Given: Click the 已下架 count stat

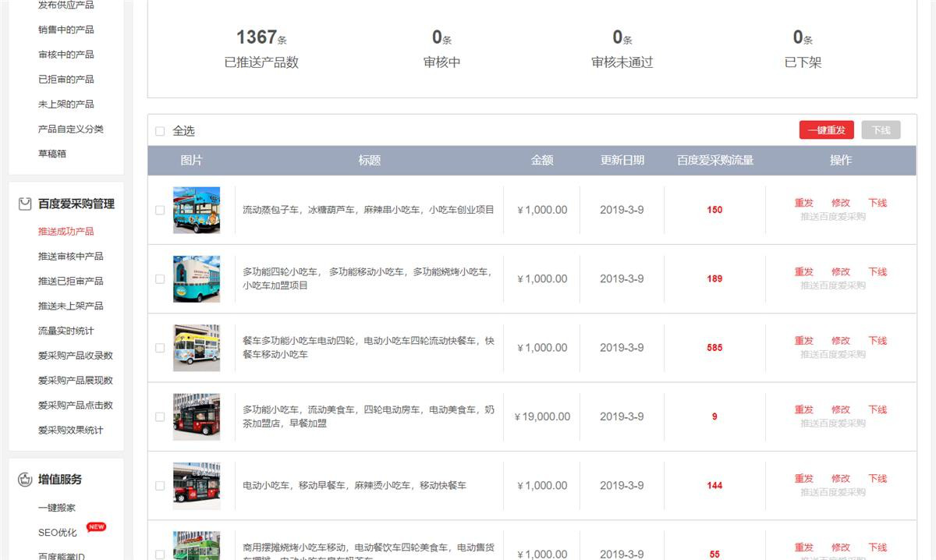Looking at the screenshot, I should click(803, 48).
